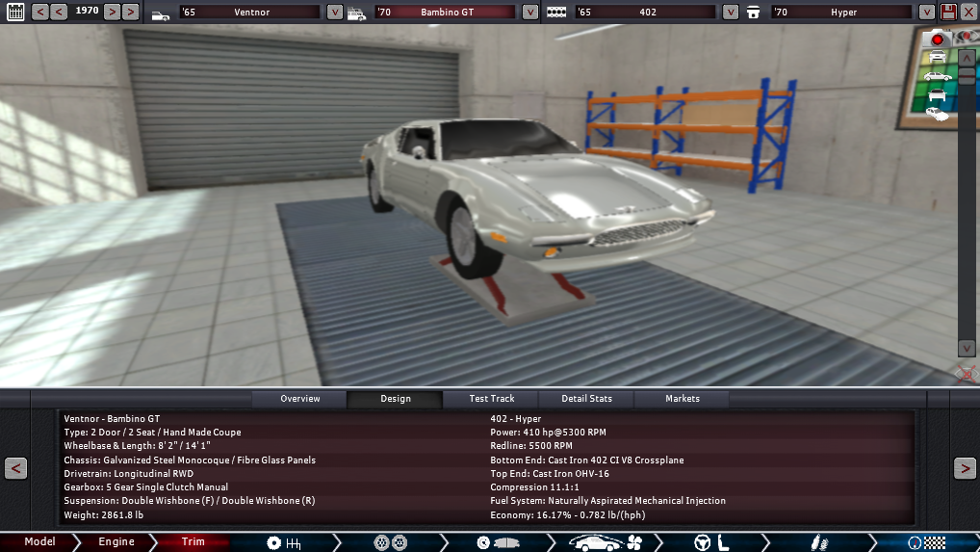
Task: Expand the Ventnor model dropdown
Action: [334, 13]
